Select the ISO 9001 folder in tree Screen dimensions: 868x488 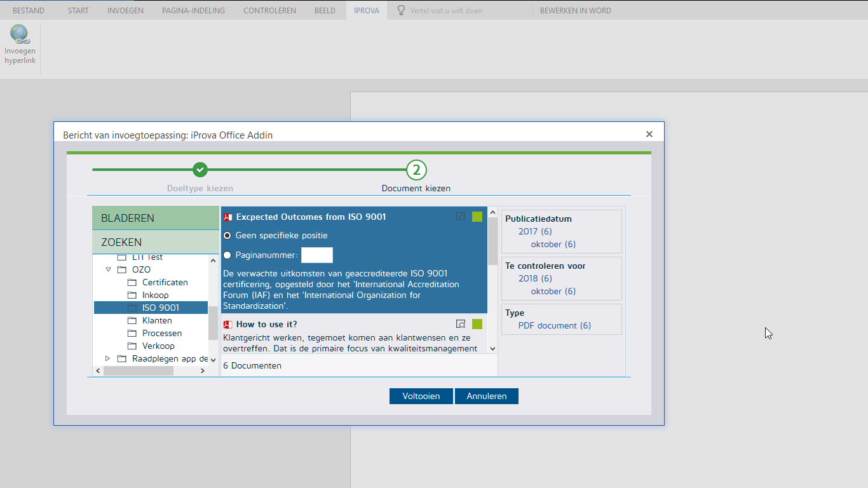tap(151, 308)
